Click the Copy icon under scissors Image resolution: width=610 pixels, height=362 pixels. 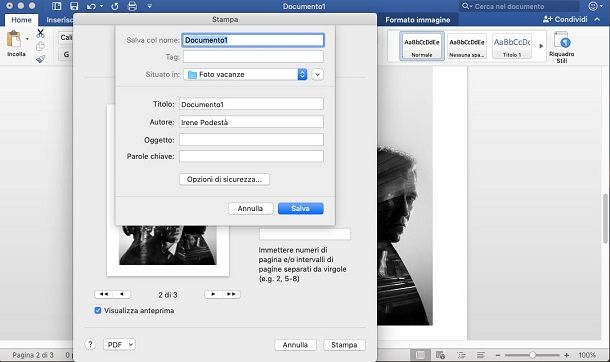pos(40,46)
